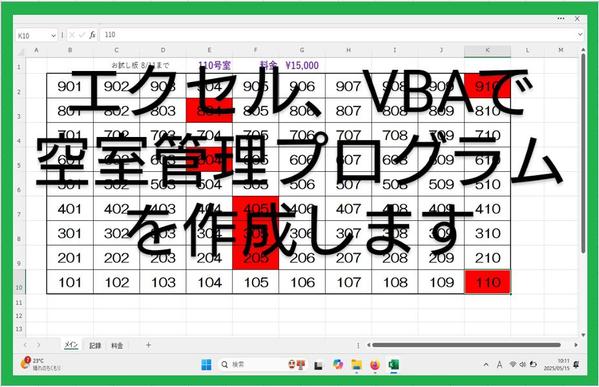Click the ¥15,000 price cell
Screen dimensions: 599x387
tap(302, 65)
